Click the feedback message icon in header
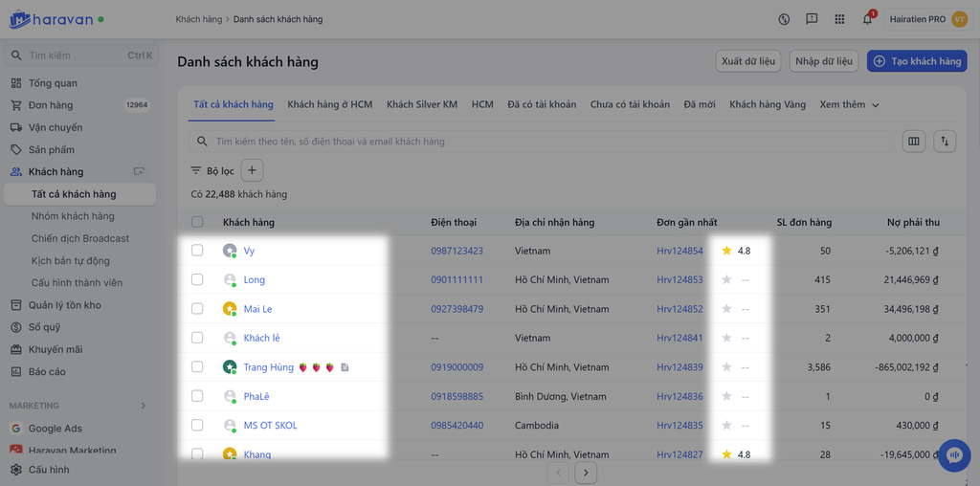This screenshot has width=980, height=486. click(x=812, y=19)
